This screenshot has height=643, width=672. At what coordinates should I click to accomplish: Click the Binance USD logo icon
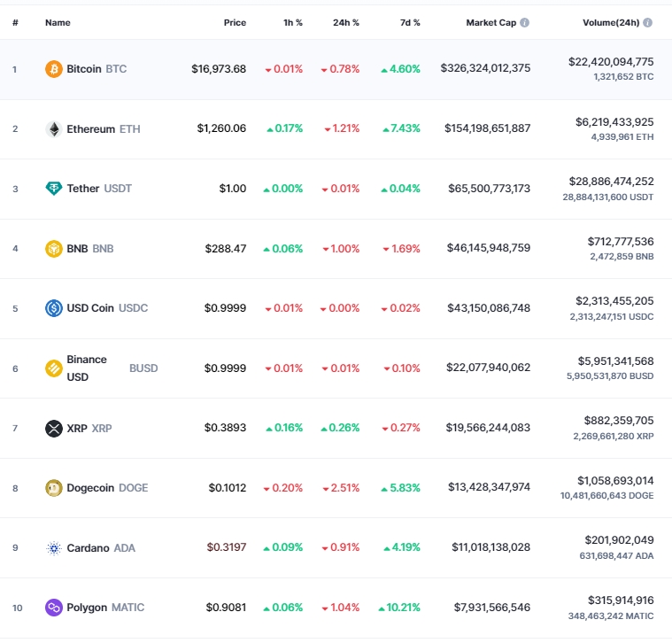[54, 368]
